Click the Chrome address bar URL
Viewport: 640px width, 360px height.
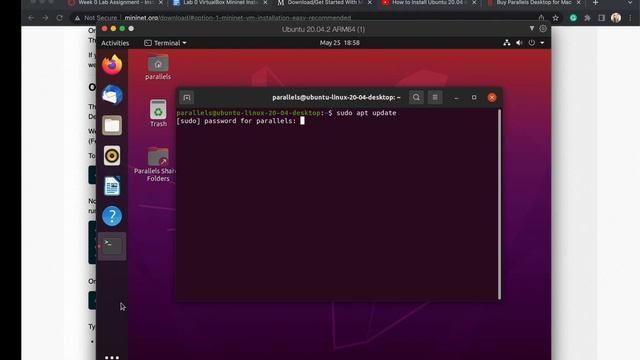pos(238,18)
